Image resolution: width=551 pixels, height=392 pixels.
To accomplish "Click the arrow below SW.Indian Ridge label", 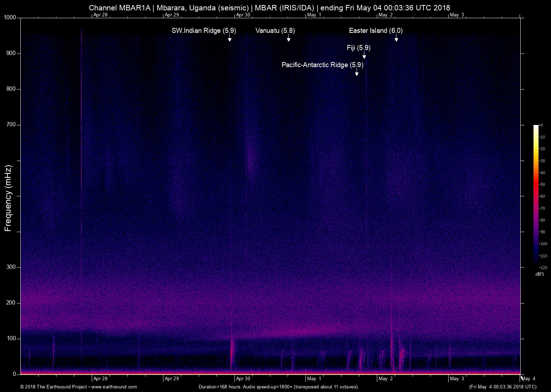I will click(229, 39).
